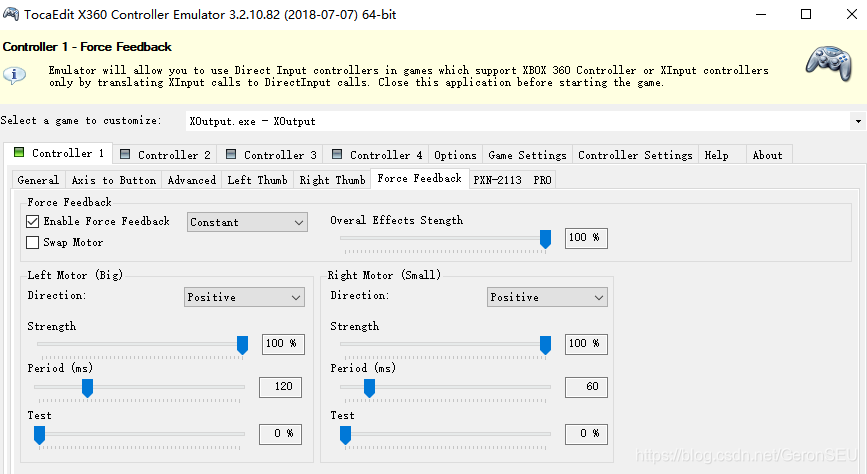867x474 pixels.
Task: Expand the game selection combo box
Action: 858,121
